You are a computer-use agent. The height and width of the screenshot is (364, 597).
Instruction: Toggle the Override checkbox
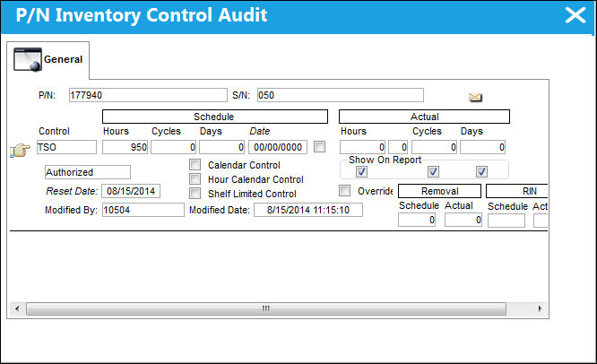point(344,190)
